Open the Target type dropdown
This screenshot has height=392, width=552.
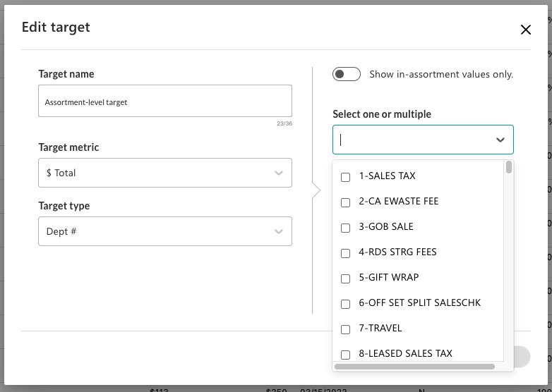[165, 231]
